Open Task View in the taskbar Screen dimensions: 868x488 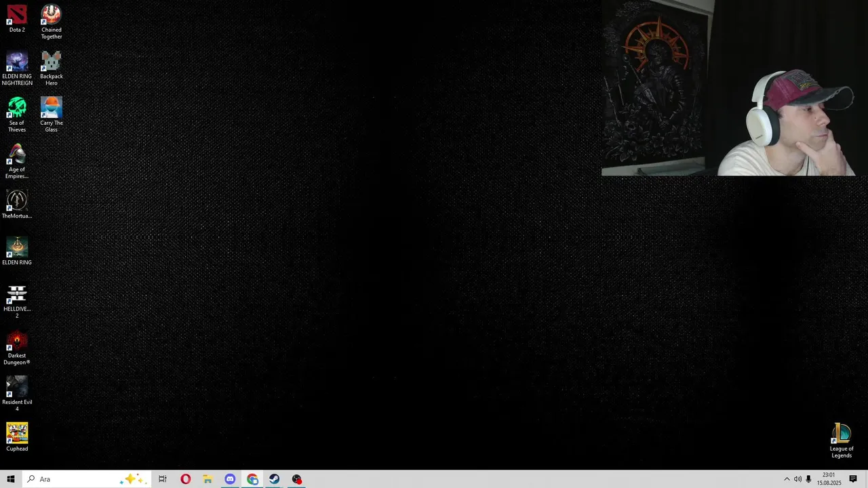point(163,479)
